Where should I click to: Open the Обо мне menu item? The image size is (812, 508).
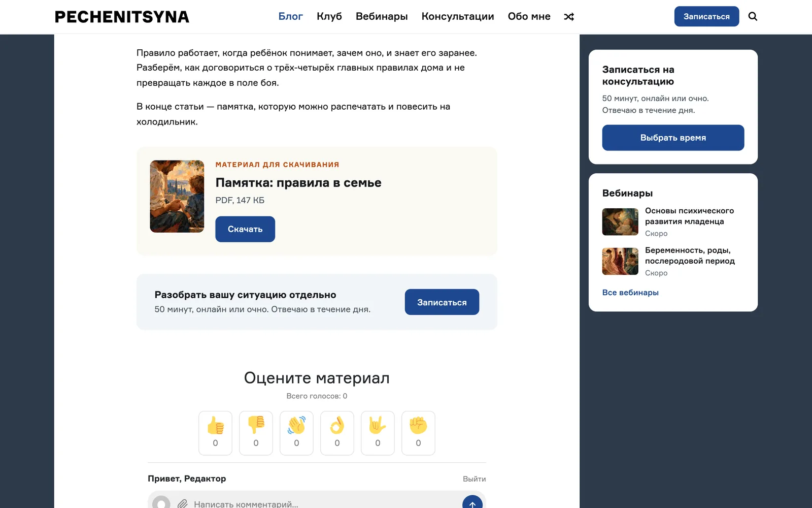[x=529, y=16]
